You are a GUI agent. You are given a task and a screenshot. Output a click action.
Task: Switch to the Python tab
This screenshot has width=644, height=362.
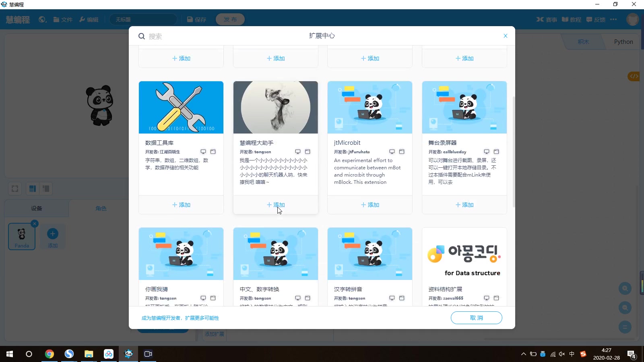tap(623, 41)
